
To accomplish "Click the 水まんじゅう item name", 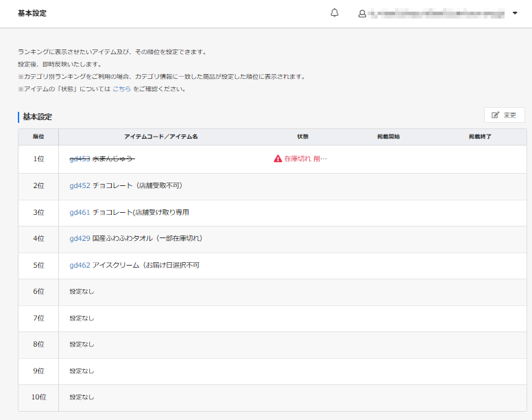I will [x=113, y=159].
